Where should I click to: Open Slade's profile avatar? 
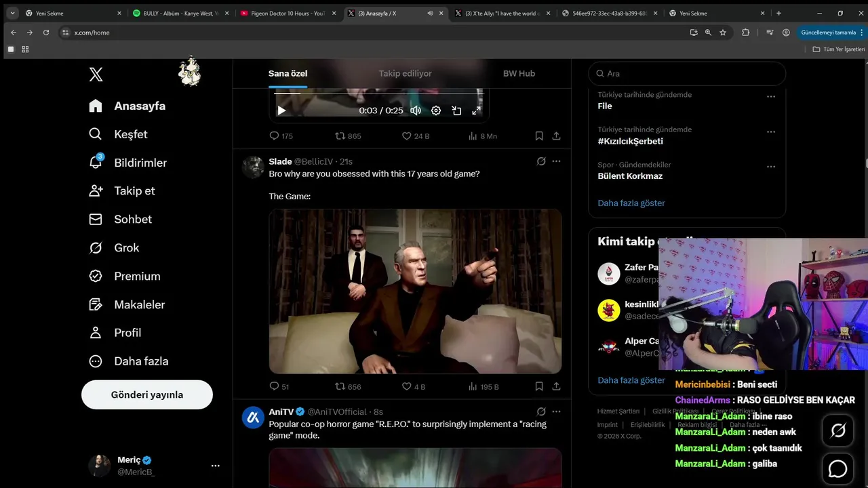[x=253, y=167]
